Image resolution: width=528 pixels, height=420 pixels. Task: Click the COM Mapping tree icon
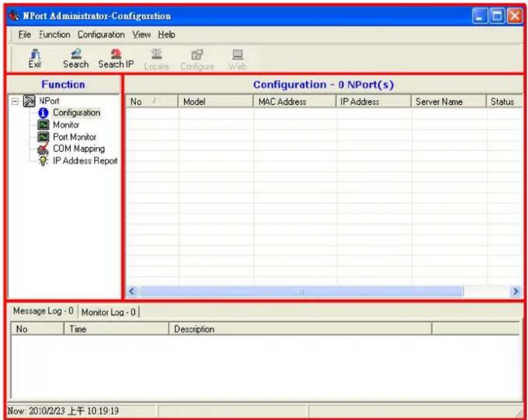coord(43,149)
